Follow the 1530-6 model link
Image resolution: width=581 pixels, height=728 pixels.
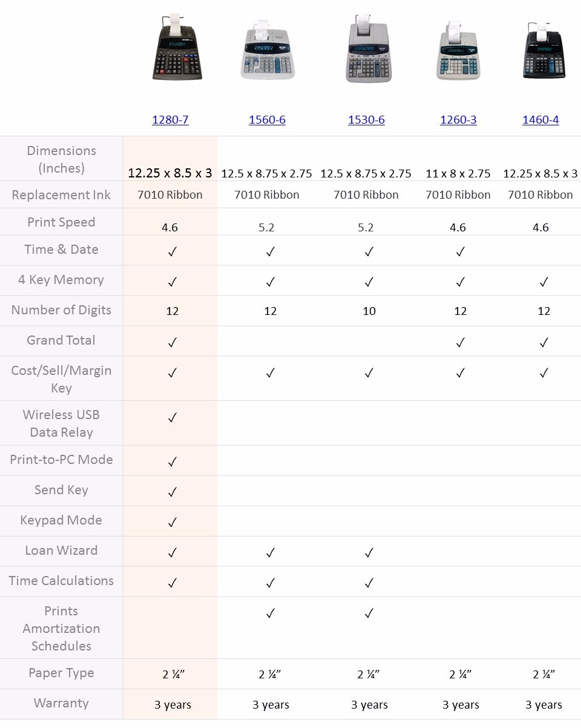coord(366,120)
